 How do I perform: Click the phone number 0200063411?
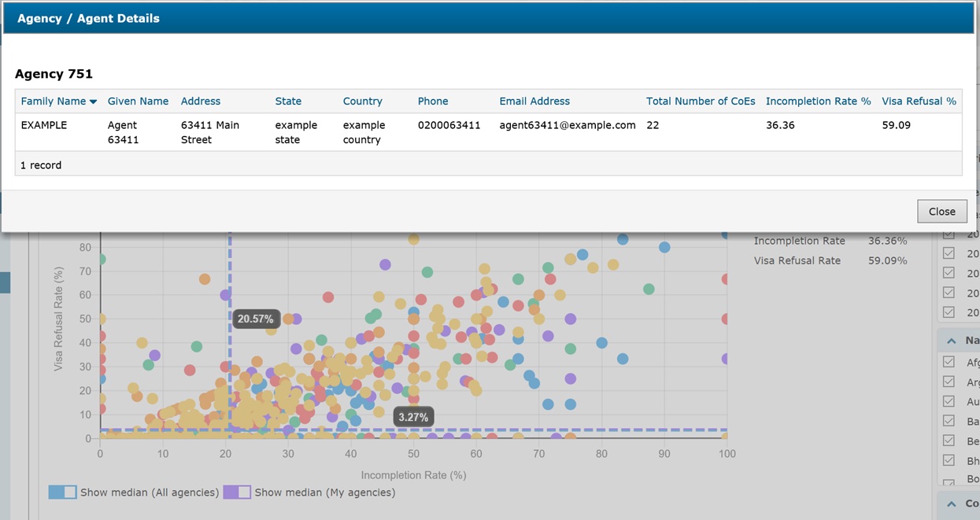[449, 125]
